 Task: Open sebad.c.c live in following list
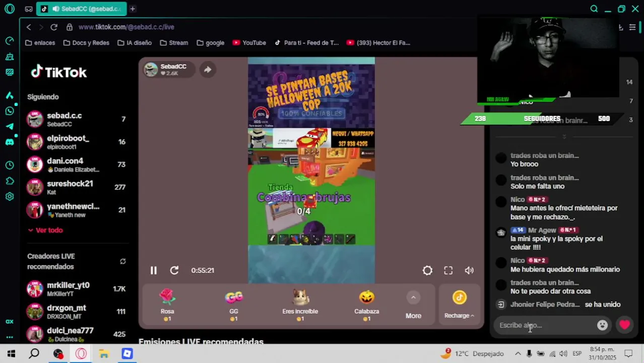coord(77,119)
